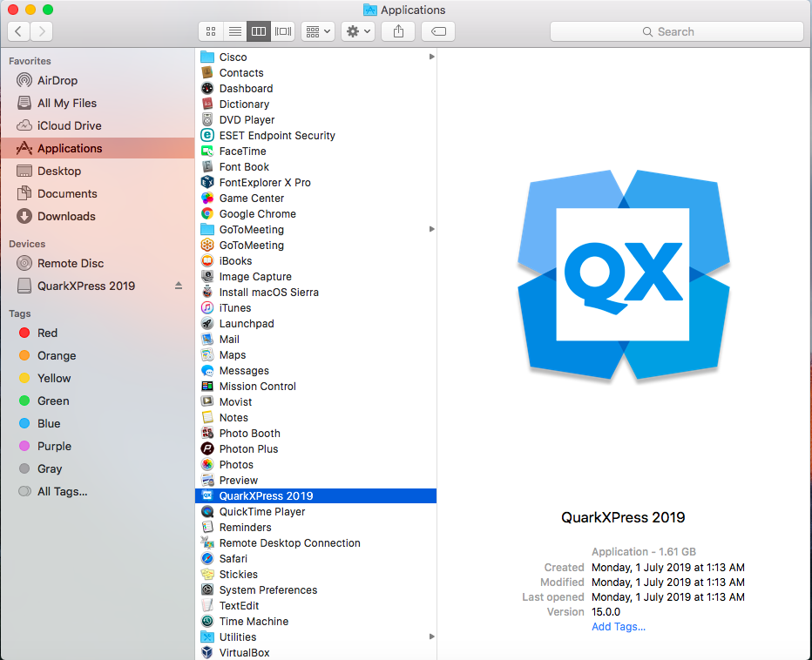Select the Game Center icon

coord(207,198)
